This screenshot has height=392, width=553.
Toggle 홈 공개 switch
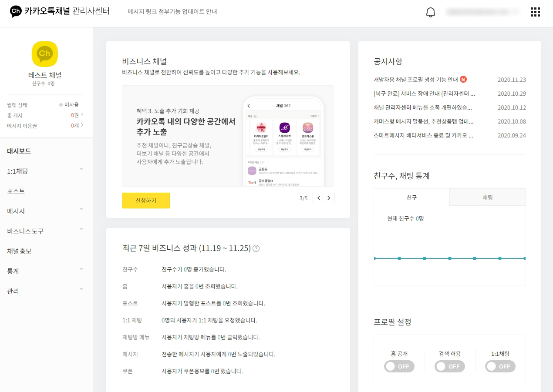399,366
